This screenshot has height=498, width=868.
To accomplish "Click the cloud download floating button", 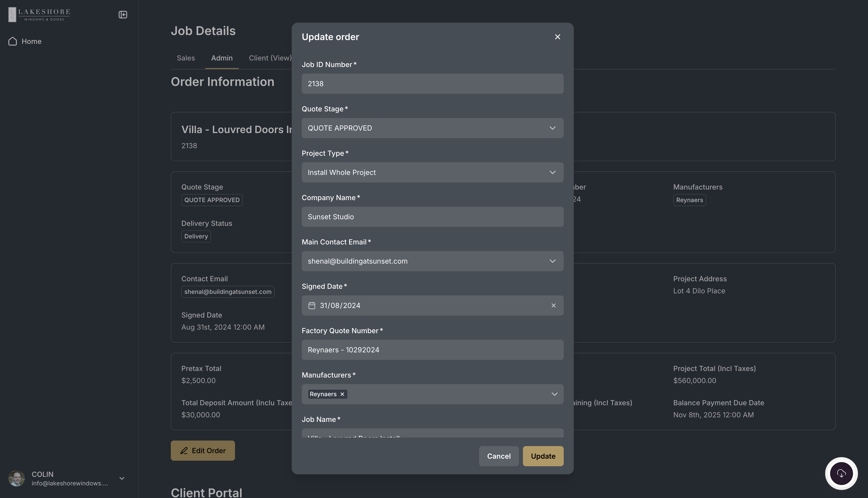I will pos(841,474).
